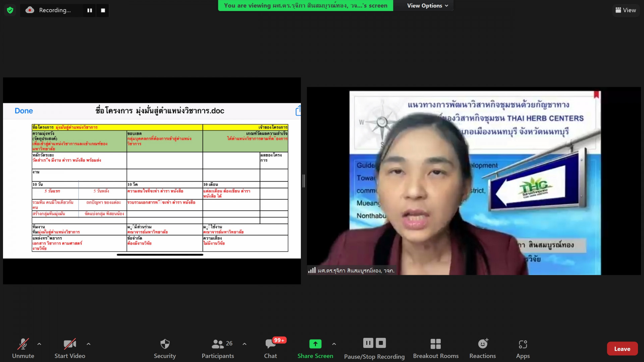Click the 'ทีมงาน' table cell
The height and width of the screenshot is (362, 644).
click(x=79, y=229)
